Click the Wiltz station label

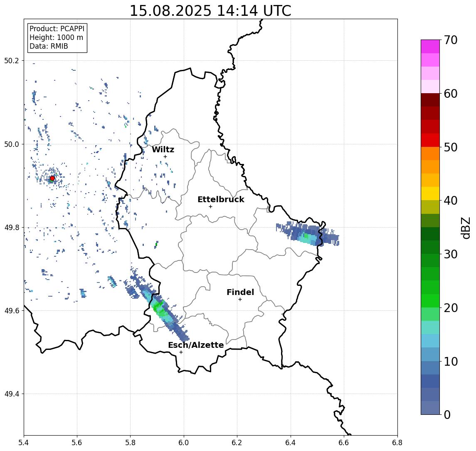tap(163, 149)
